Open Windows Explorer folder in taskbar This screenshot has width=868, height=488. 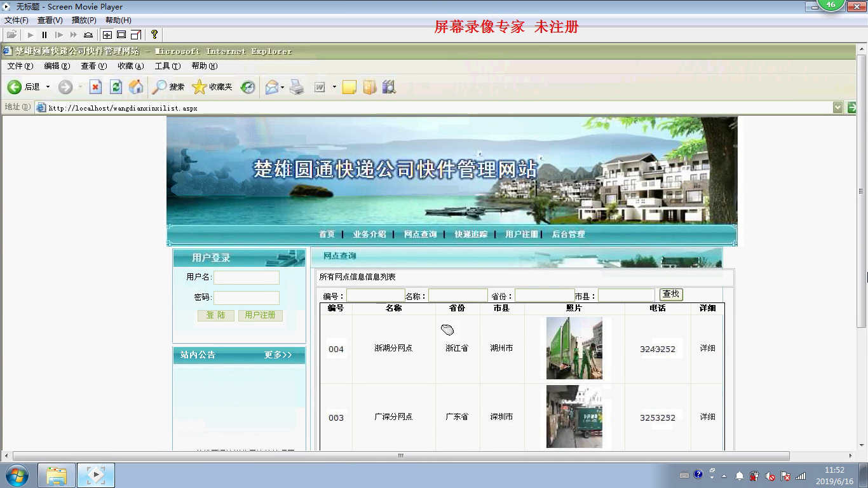(57, 475)
